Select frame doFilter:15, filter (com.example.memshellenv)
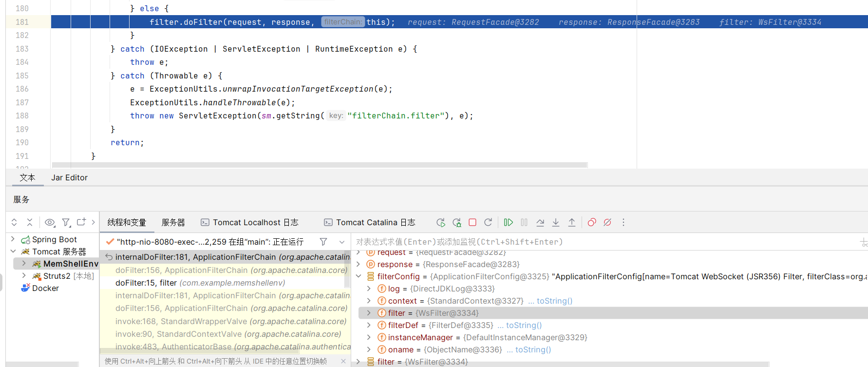 point(226,283)
